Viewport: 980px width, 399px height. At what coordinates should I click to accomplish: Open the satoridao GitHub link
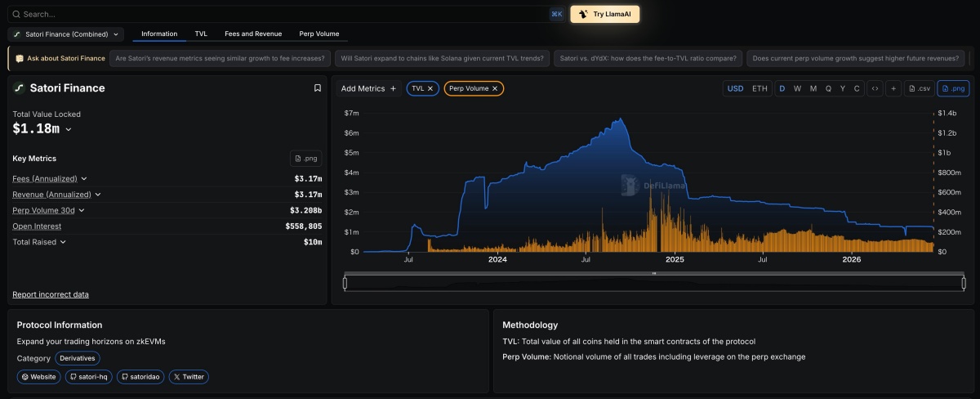point(140,377)
